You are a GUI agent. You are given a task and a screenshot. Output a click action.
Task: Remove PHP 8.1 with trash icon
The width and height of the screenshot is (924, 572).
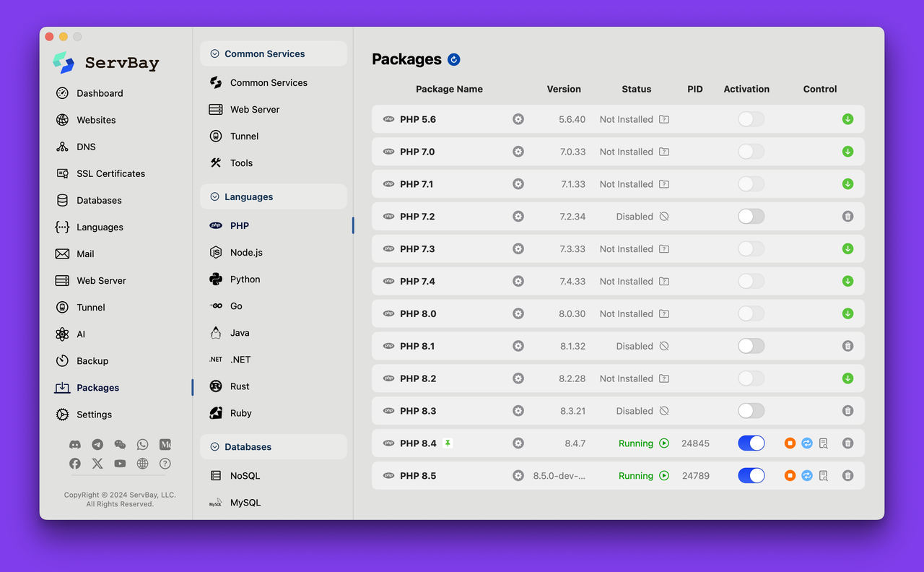point(847,346)
